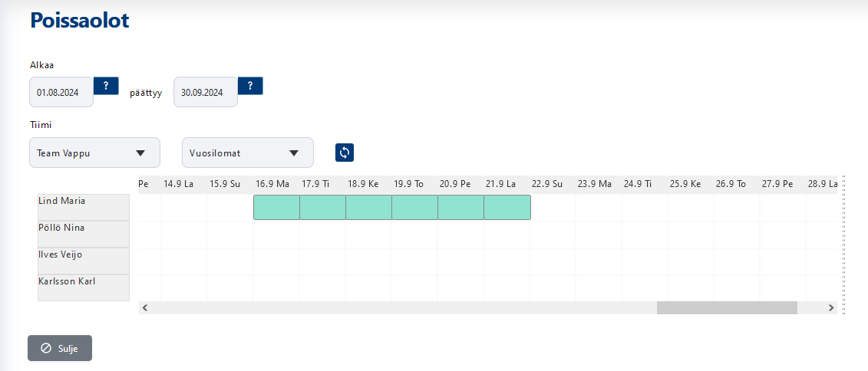Open the Vuosilomat absence type dropdown
Image resolution: width=868 pixels, height=371 pixels.
(x=247, y=153)
